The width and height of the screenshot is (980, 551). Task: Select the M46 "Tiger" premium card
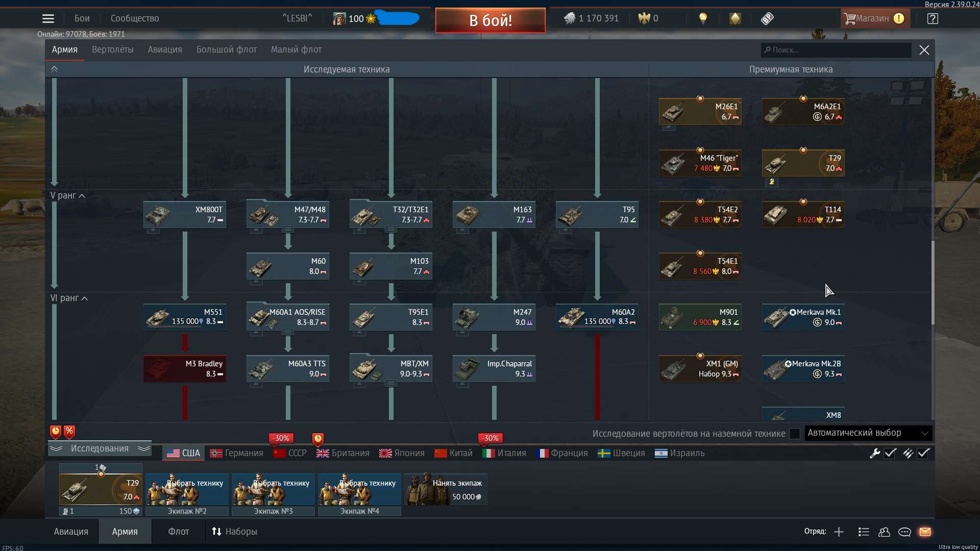coord(700,163)
